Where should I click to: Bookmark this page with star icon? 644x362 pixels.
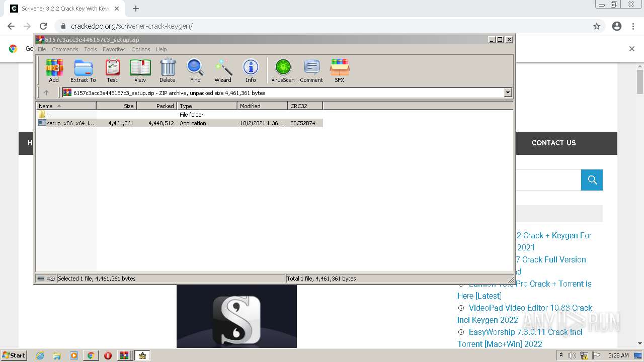[x=597, y=26]
